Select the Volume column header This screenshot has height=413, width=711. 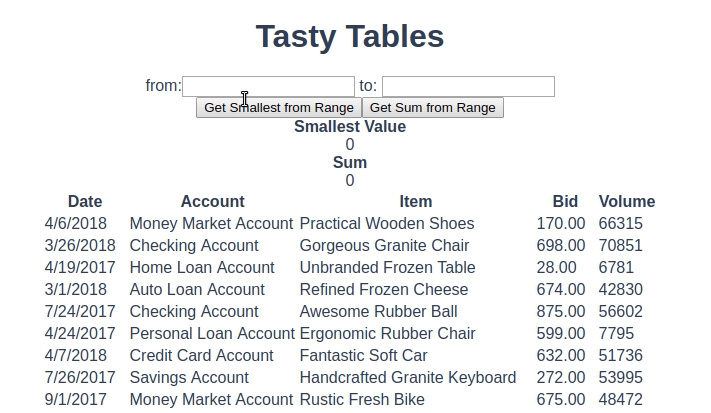point(626,201)
